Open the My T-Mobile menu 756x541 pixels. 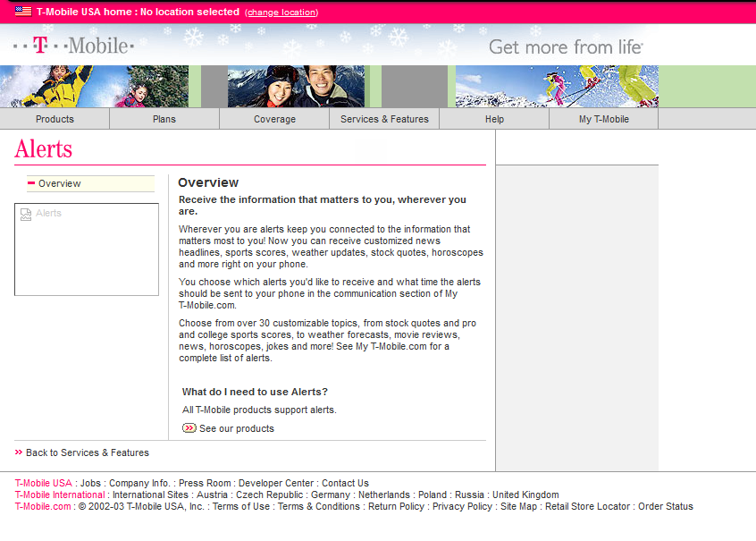pyautogui.click(x=604, y=119)
